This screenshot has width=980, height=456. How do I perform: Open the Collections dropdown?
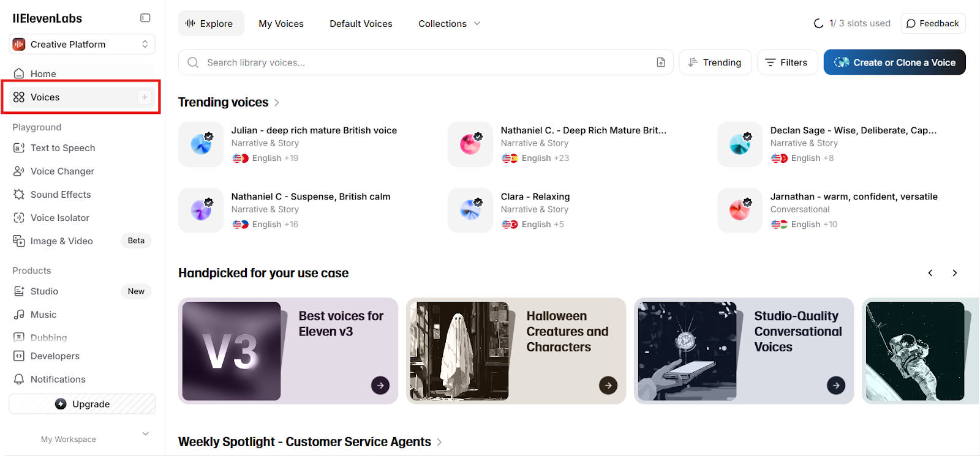(450, 23)
